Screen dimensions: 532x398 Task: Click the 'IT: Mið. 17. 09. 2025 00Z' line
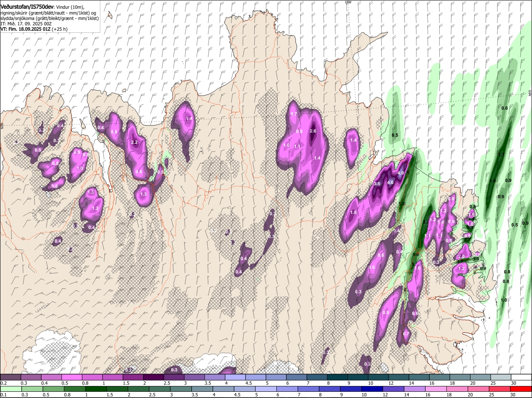point(25,24)
